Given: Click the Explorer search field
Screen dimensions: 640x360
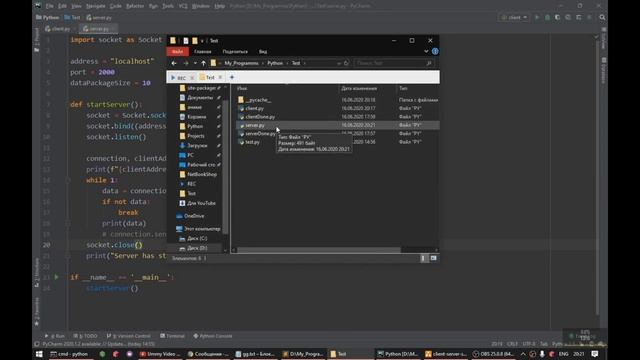Looking at the screenshot, I should [x=394, y=63].
